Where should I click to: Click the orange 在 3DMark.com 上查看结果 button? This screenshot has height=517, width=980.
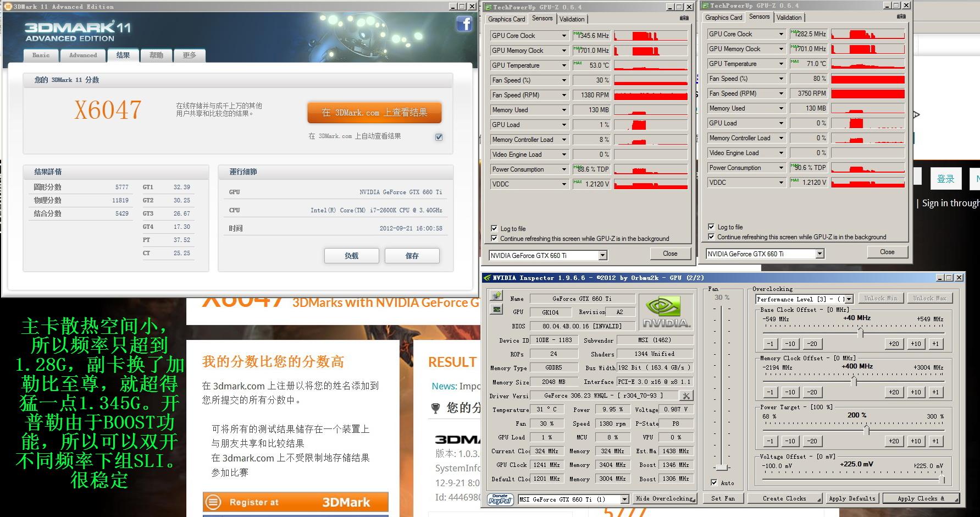[x=374, y=113]
